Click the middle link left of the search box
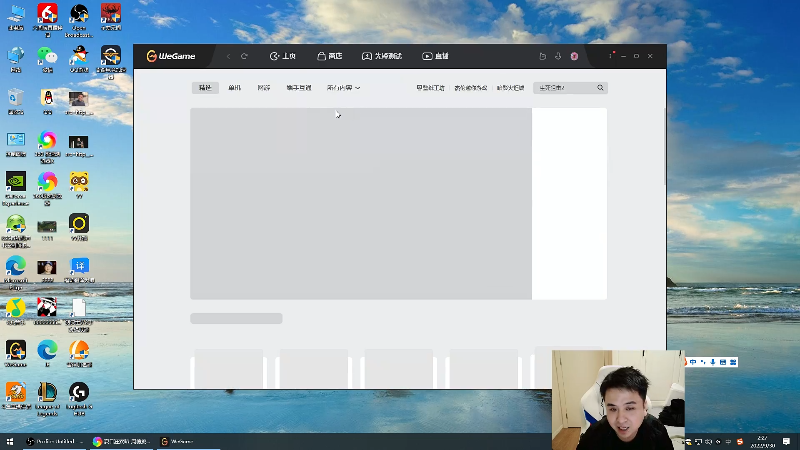Image resolution: width=800 pixels, height=450 pixels. (x=470, y=88)
